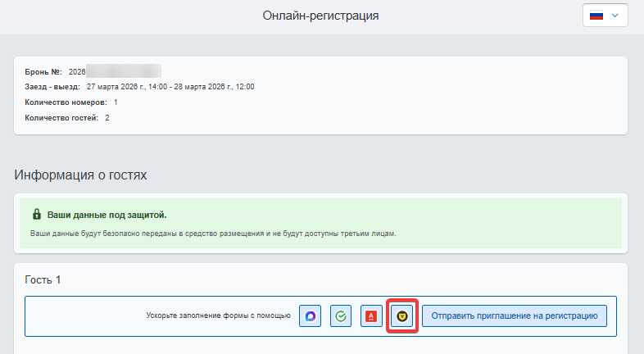Click the Информация о гостях heading
The image size is (644, 354).
click(80, 175)
